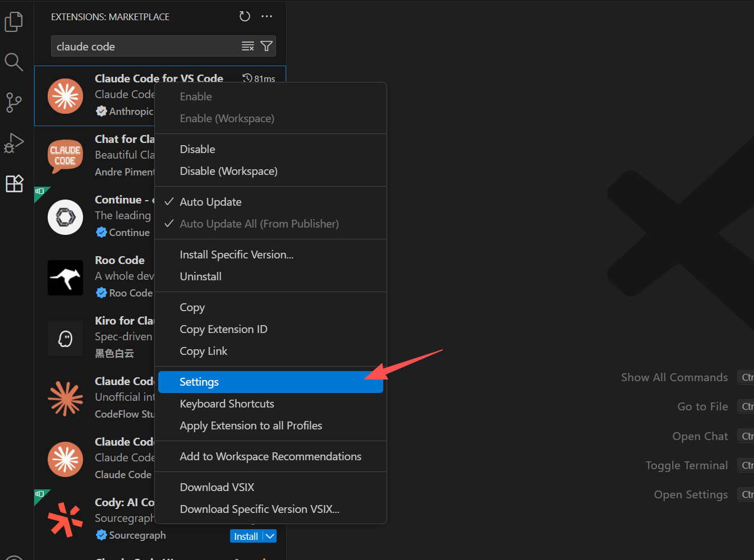This screenshot has height=560, width=754.
Task: Open the extensions filter menu
Action: point(266,46)
